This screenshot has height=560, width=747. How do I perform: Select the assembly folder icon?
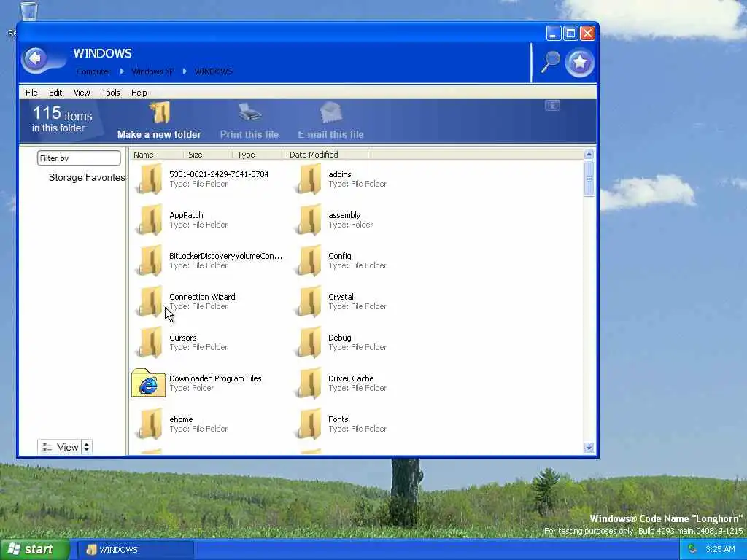[309, 220]
